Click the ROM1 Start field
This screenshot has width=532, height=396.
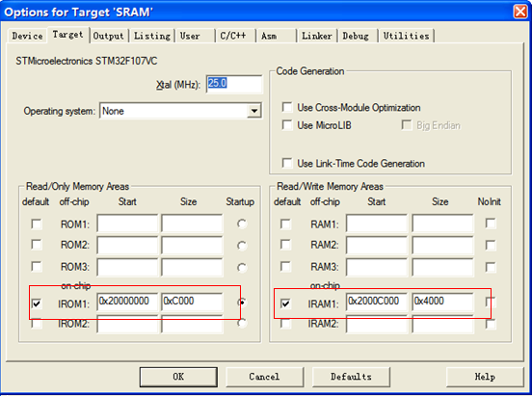127,223
